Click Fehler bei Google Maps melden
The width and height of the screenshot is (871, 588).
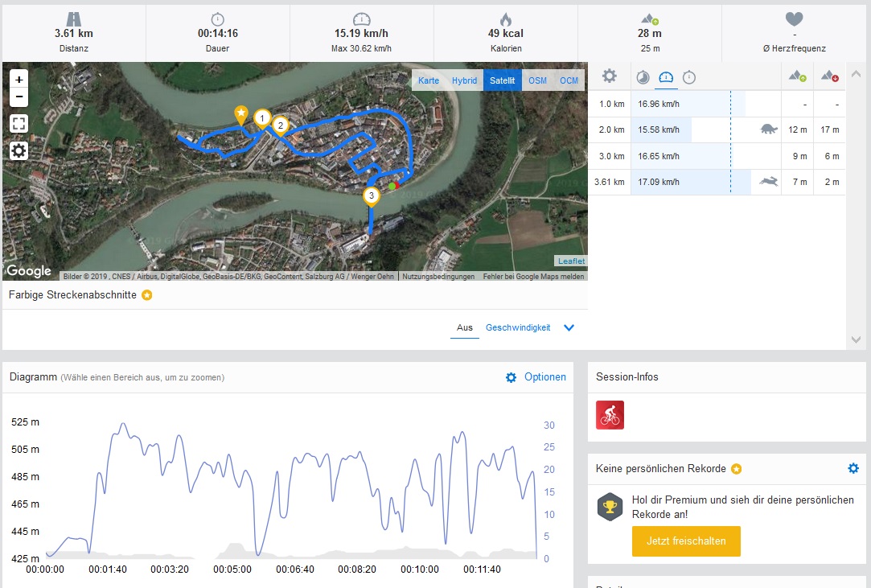pyautogui.click(x=533, y=276)
